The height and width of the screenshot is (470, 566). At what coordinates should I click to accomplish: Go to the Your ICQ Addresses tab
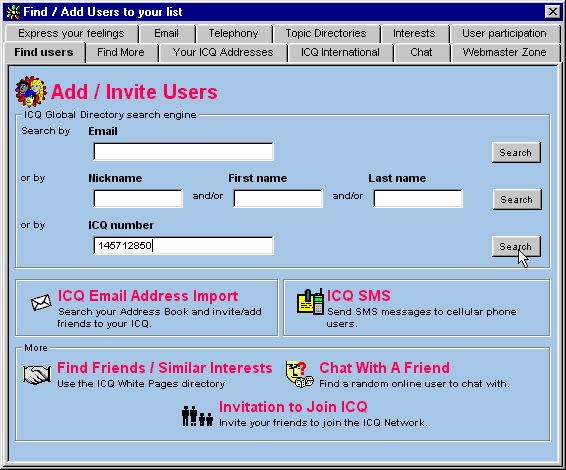(x=223, y=52)
